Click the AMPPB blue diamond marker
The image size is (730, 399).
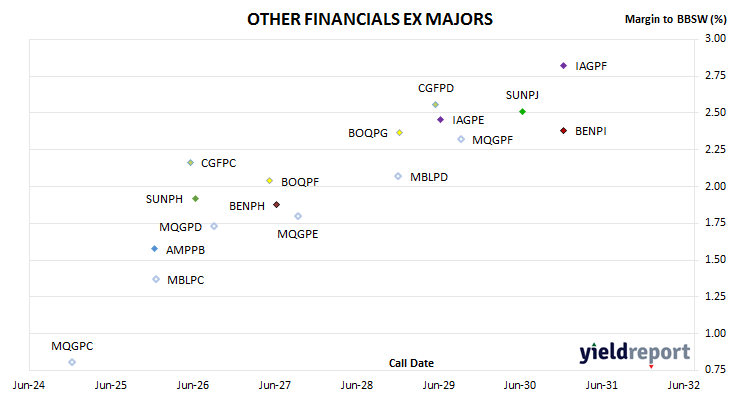[155, 249]
